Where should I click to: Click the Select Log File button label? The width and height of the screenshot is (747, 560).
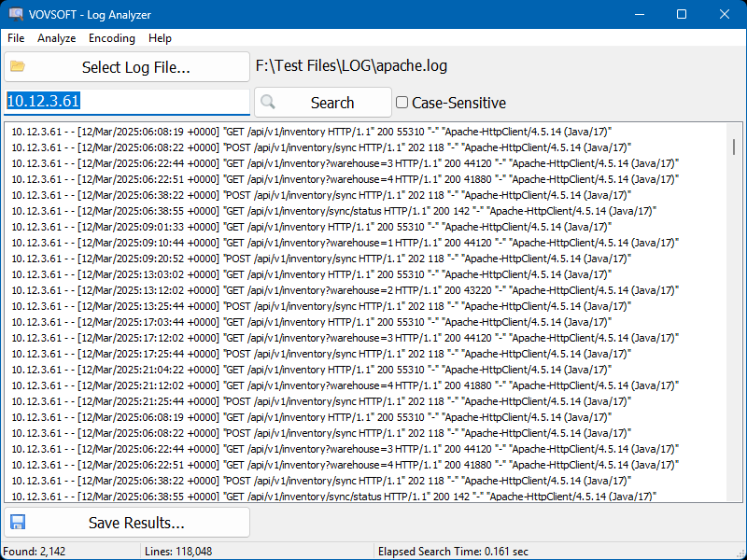pos(136,67)
